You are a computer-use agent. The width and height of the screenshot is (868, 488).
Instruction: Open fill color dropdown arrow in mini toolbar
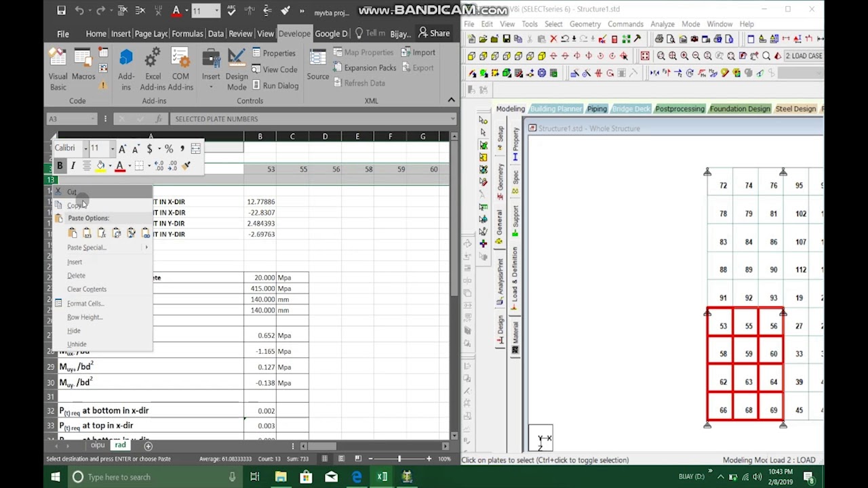tap(109, 166)
